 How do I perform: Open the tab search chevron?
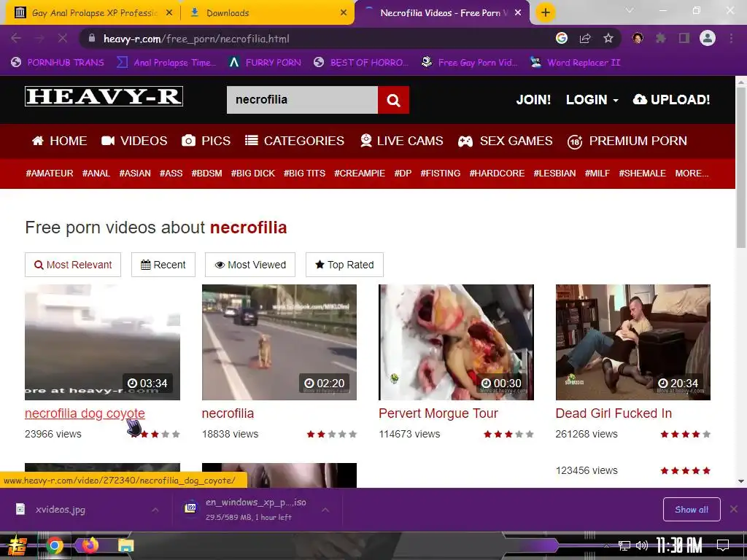click(630, 10)
